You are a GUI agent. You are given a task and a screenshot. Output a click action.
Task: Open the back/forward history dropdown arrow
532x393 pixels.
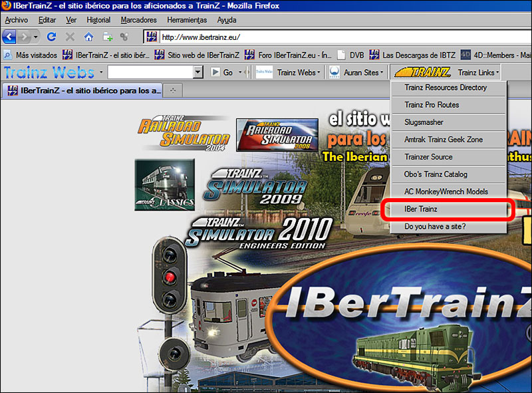pyautogui.click(x=36, y=37)
